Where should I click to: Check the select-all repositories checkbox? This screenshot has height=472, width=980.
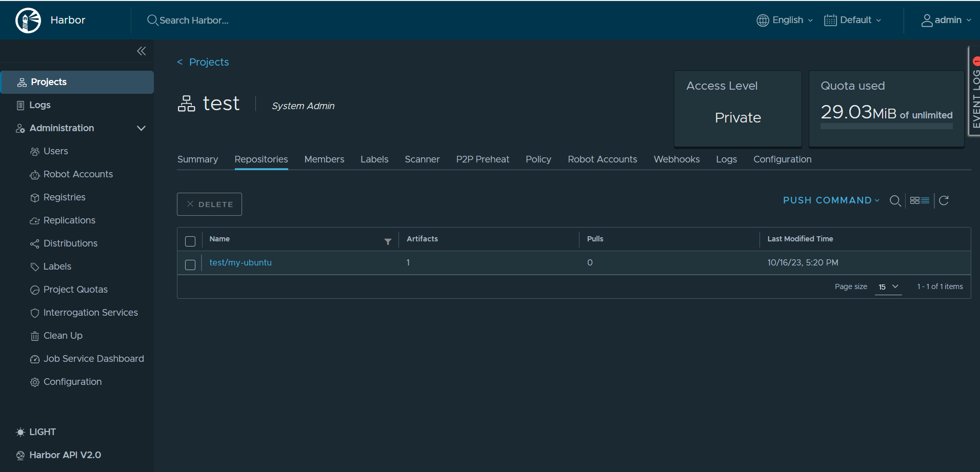click(190, 241)
